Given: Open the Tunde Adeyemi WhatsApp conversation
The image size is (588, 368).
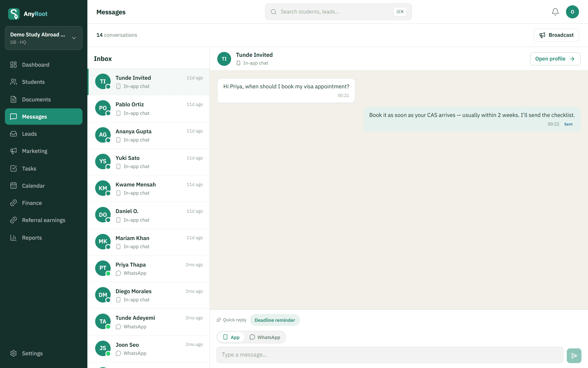Looking at the screenshot, I should tap(148, 322).
